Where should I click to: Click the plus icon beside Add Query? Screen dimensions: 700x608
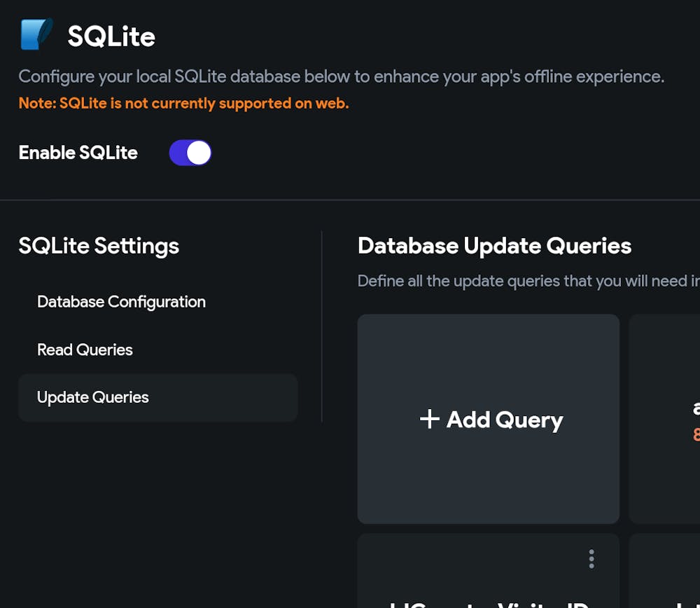tap(429, 419)
